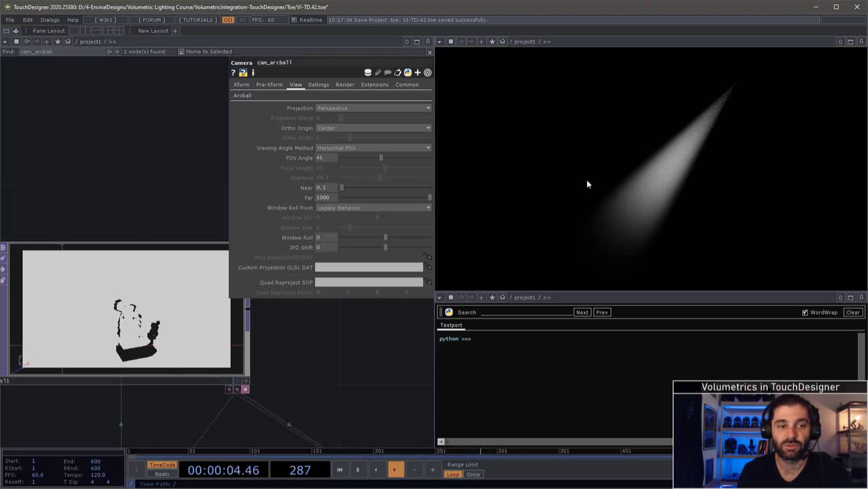
Task: Click the target icon in Camera parameter header
Action: [428, 73]
